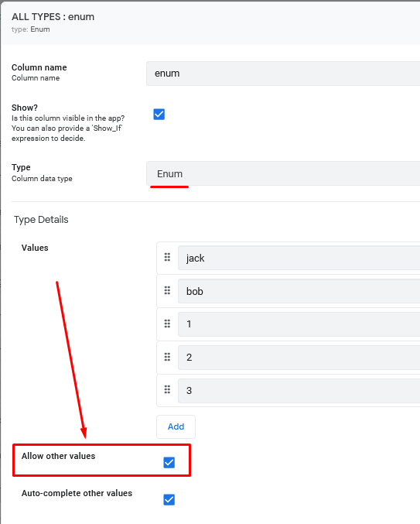Uncheck Allow other values checkbox
The width and height of the screenshot is (420, 524).
[x=169, y=463]
